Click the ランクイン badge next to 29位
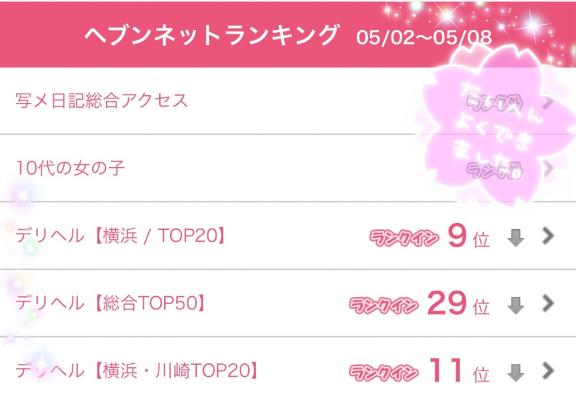This screenshot has width=576, height=400. (x=384, y=305)
